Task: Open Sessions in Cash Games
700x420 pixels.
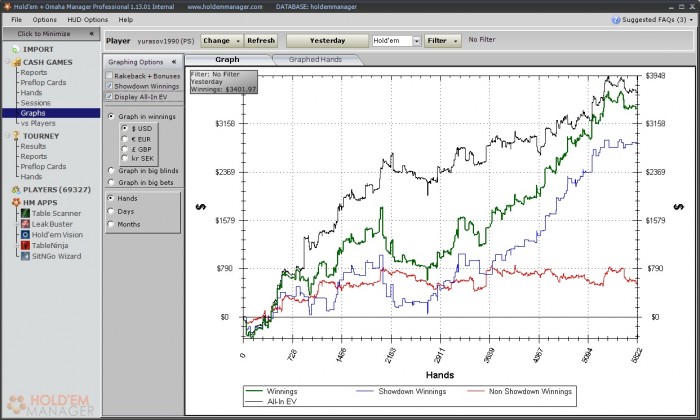Action: tap(35, 103)
